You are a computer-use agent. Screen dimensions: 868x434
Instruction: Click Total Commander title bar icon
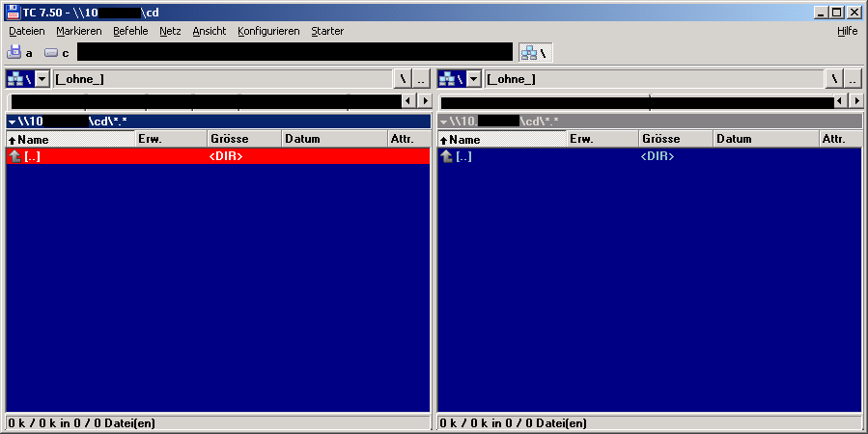(x=13, y=13)
